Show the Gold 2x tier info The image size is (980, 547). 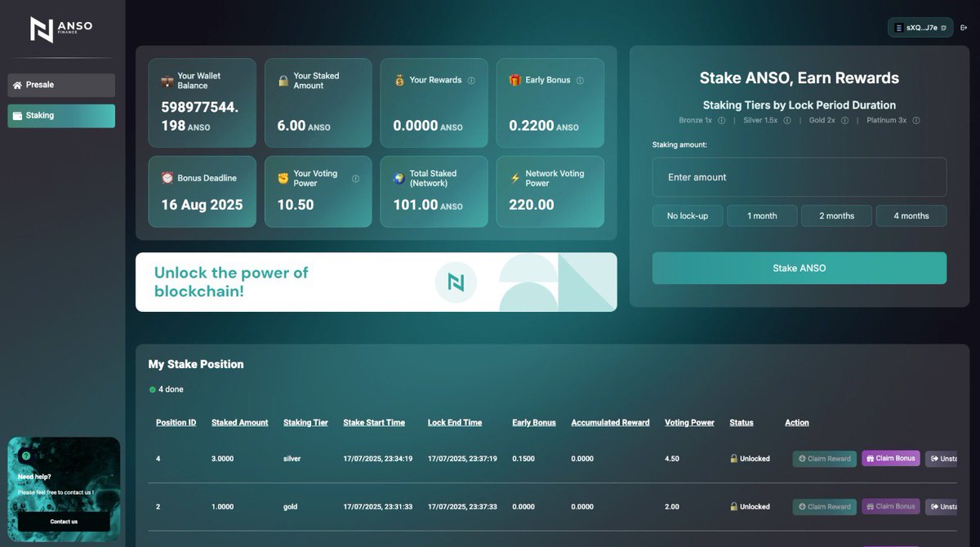coord(844,120)
